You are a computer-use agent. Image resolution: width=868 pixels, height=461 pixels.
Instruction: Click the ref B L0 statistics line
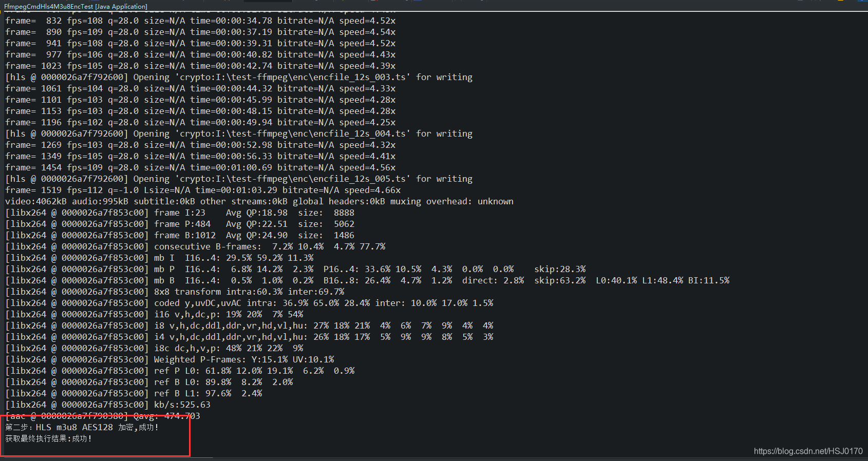[x=149, y=382]
